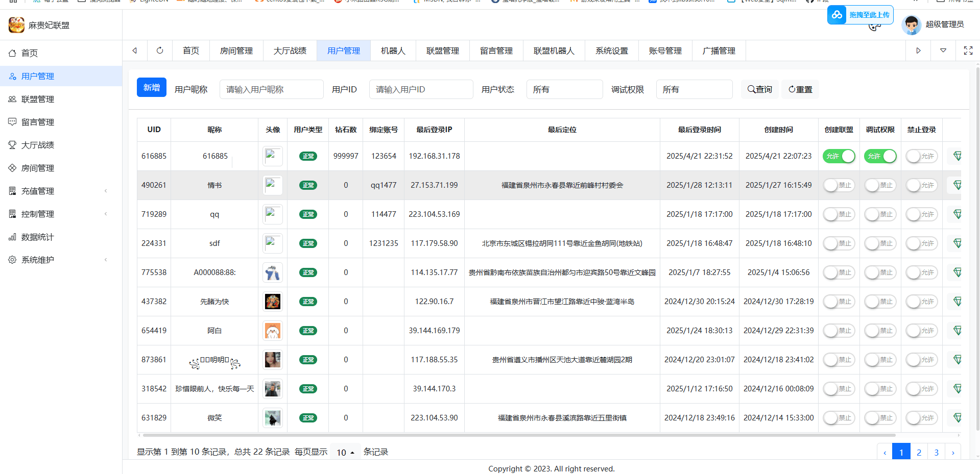Switch to the 联盟管理 tab
Viewport: 980px width, 474px height.
(442, 51)
